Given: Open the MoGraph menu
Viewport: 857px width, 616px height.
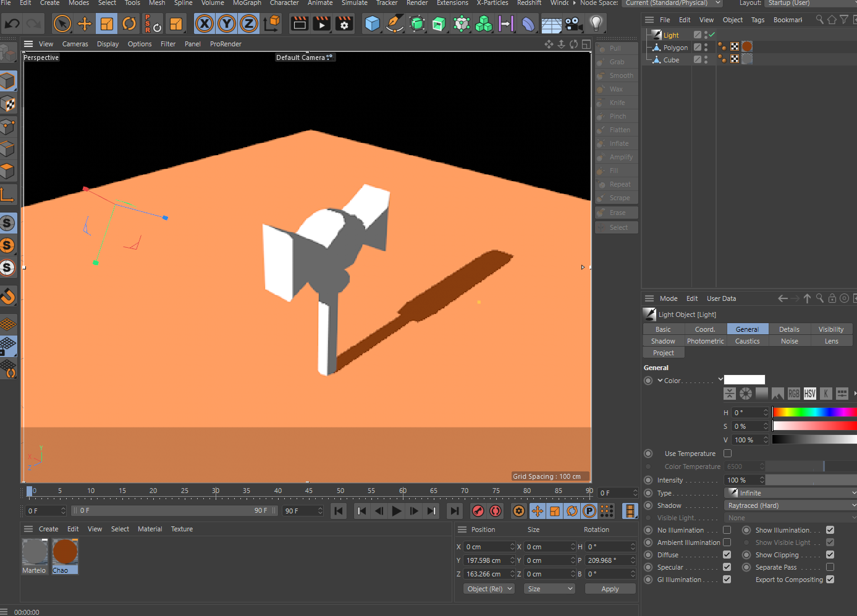Looking at the screenshot, I should click(x=247, y=3).
